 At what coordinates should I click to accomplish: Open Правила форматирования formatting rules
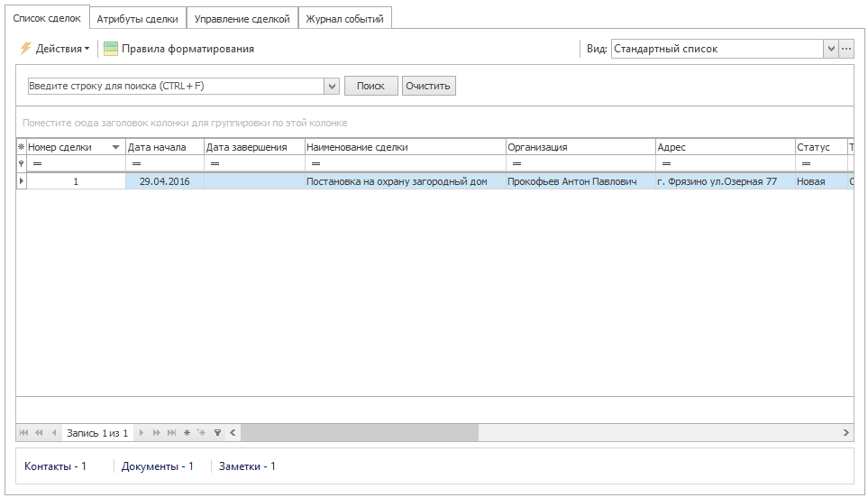pos(178,49)
